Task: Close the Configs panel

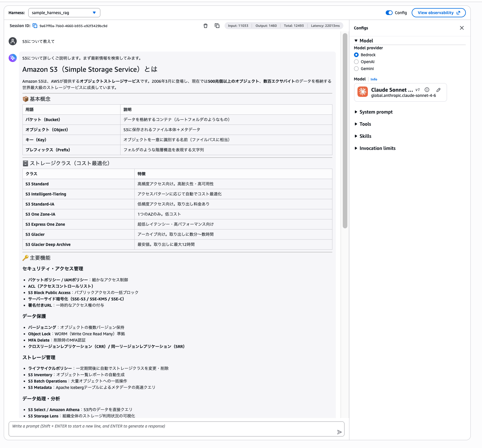Action: [462, 28]
